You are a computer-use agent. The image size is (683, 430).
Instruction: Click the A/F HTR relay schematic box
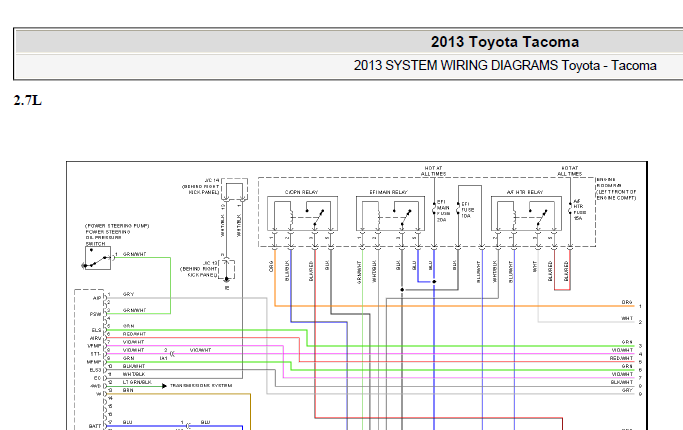tap(526, 213)
